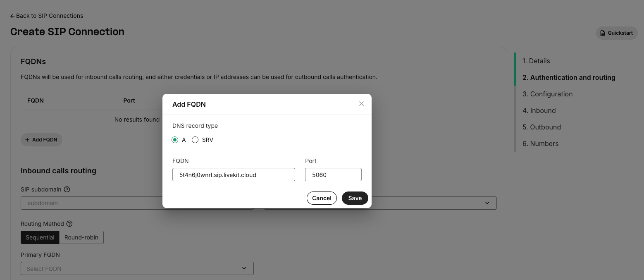The image size is (644, 280).
Task: Click the Port column header in table
Action: pos(129,101)
